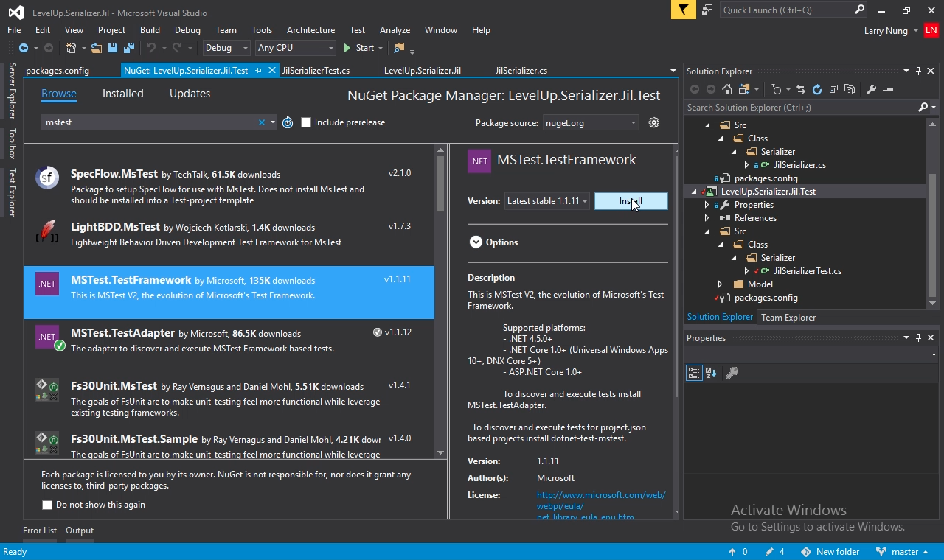The image size is (944, 560).
Task: Open the Package source nuget.org dropdown
Action: 591,123
